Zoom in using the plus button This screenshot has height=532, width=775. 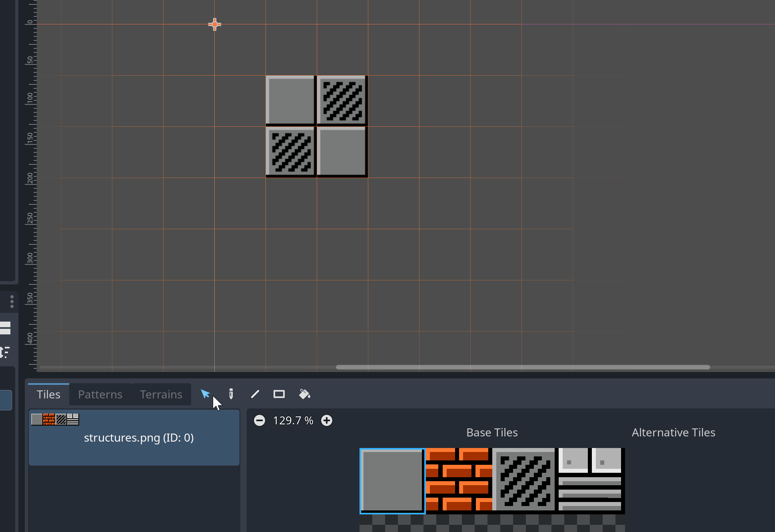coord(326,420)
